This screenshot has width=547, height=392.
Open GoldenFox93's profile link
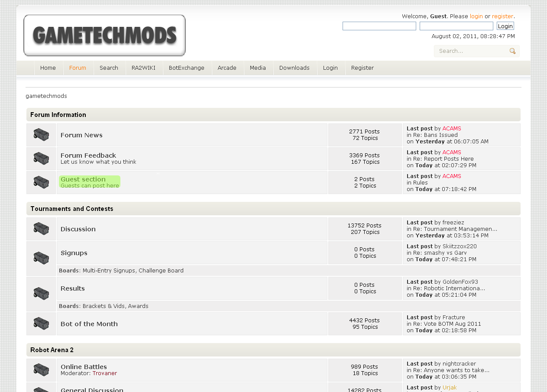pos(460,282)
